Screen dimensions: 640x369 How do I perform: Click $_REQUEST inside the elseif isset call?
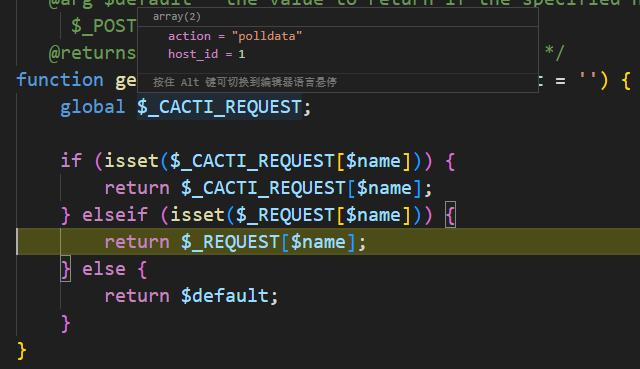point(285,215)
